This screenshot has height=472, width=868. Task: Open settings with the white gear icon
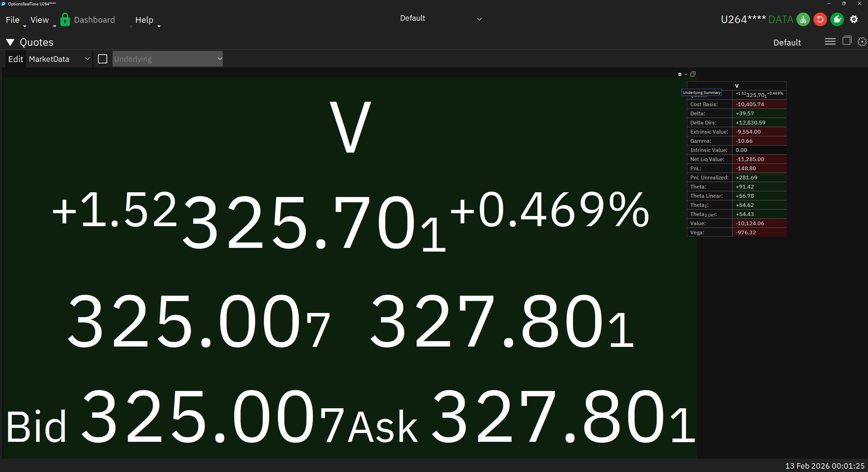click(854, 20)
